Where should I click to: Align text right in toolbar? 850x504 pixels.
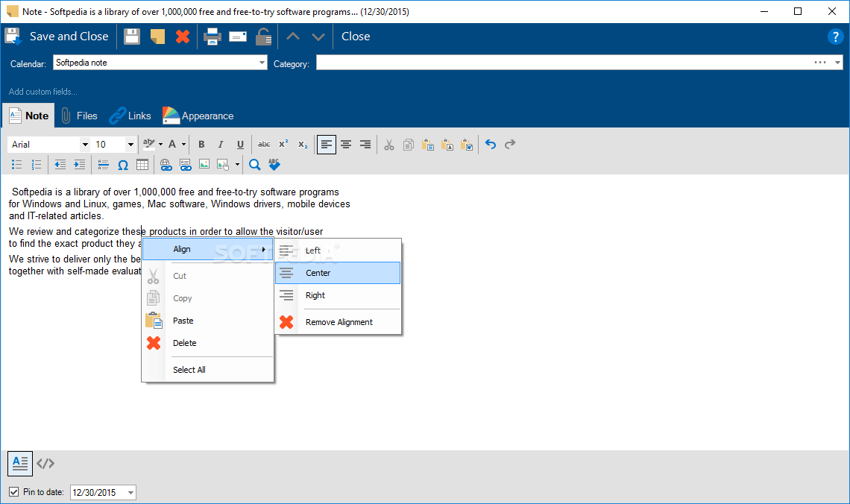pyautogui.click(x=365, y=144)
